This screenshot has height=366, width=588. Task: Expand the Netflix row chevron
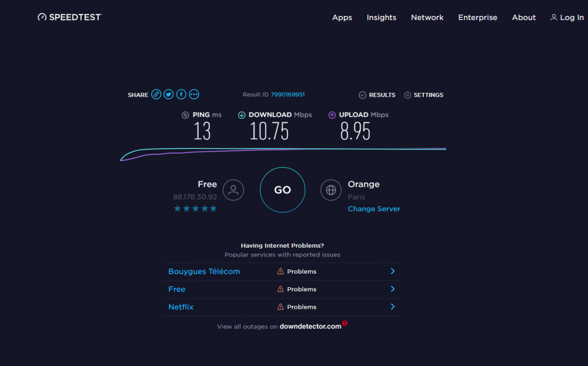pyautogui.click(x=393, y=307)
